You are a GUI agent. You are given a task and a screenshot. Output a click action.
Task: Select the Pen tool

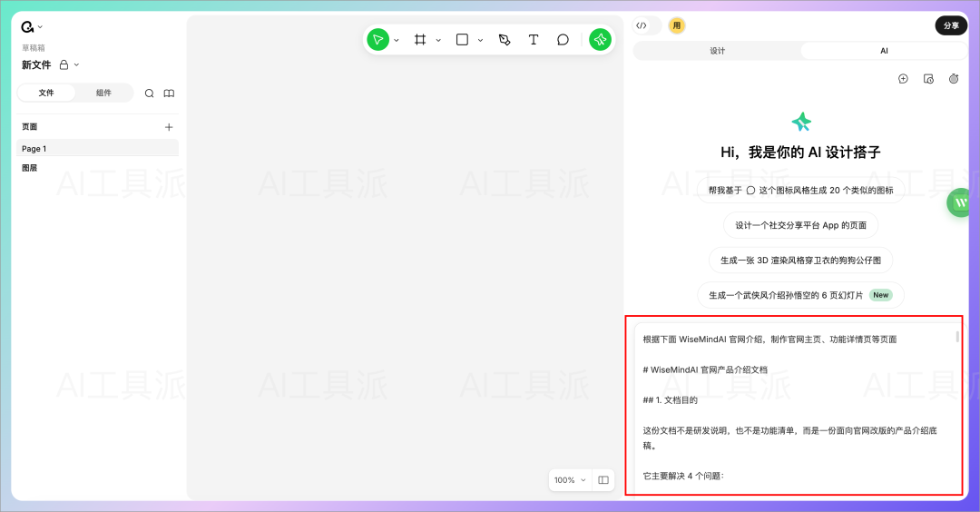pyautogui.click(x=505, y=40)
